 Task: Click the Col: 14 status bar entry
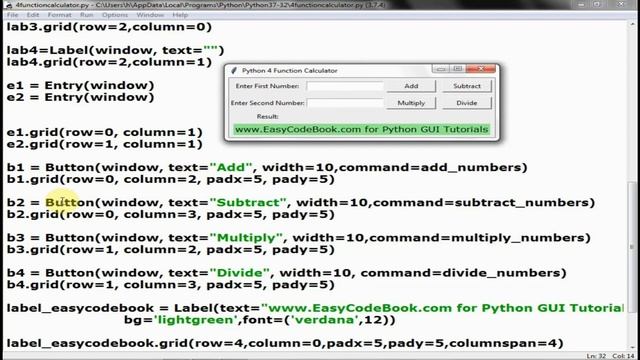click(x=623, y=356)
